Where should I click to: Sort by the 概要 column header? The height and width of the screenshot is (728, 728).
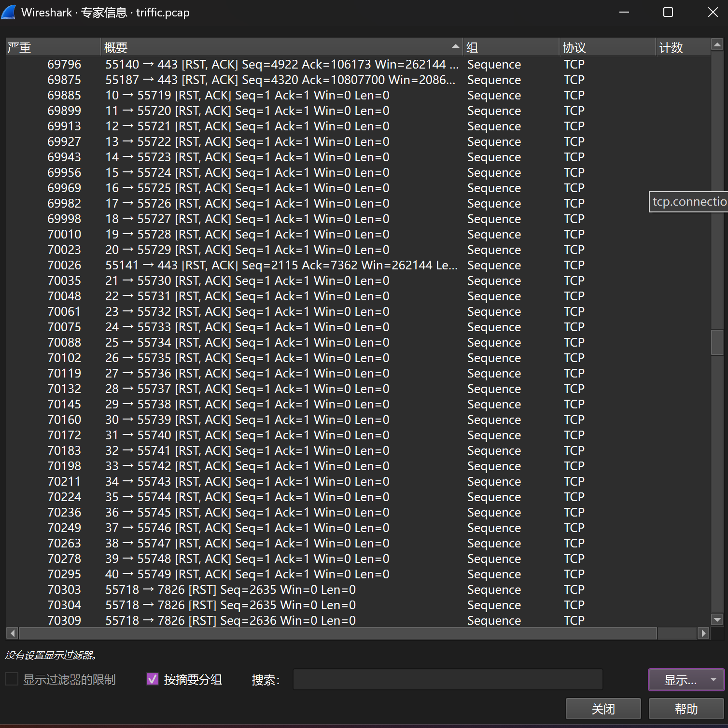coord(281,47)
